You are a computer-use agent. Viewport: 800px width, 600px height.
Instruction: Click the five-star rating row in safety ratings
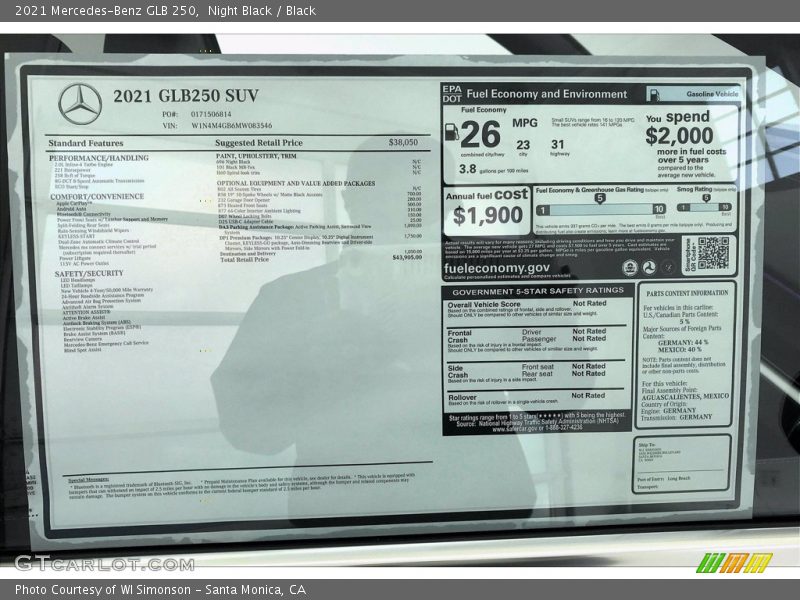point(551,416)
